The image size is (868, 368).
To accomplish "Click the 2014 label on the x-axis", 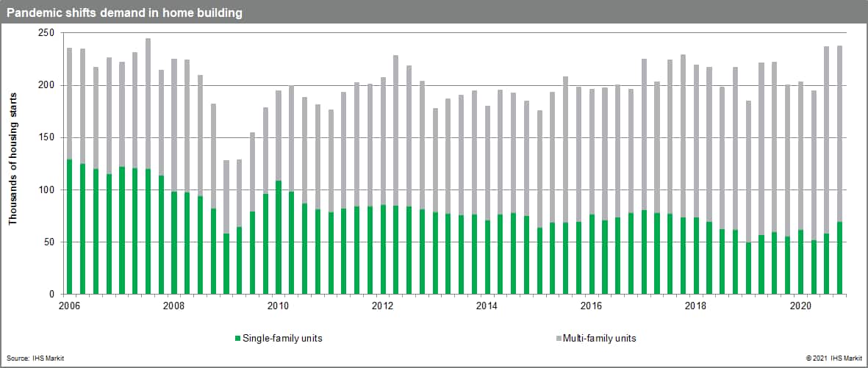I will [x=487, y=305].
